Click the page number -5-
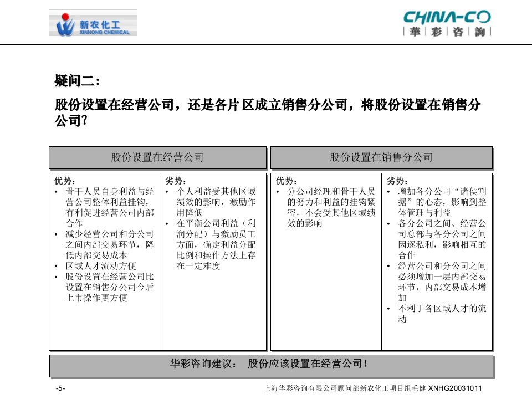This screenshot has width=532, height=399. coord(60,388)
